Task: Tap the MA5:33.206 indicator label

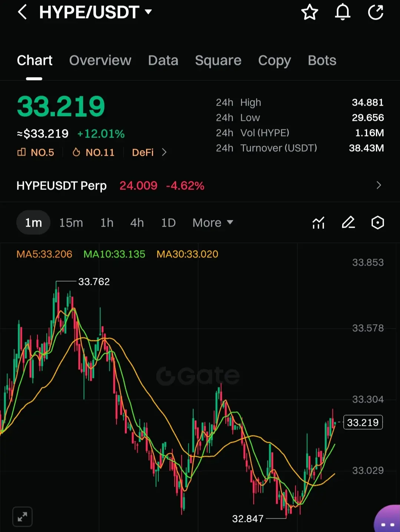Action: pyautogui.click(x=44, y=254)
